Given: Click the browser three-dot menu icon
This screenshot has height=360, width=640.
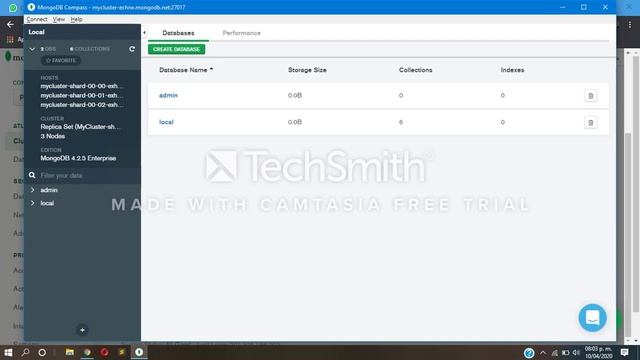Looking at the screenshot, I should pyautogui.click(x=630, y=25).
